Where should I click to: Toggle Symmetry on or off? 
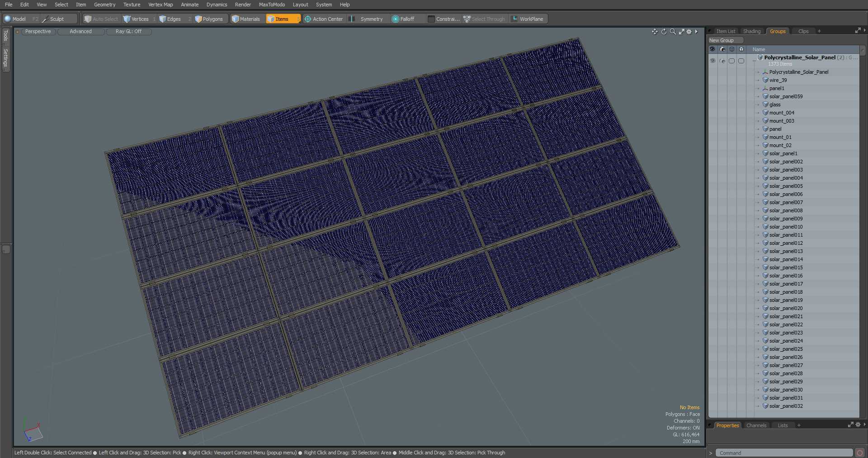(366, 19)
